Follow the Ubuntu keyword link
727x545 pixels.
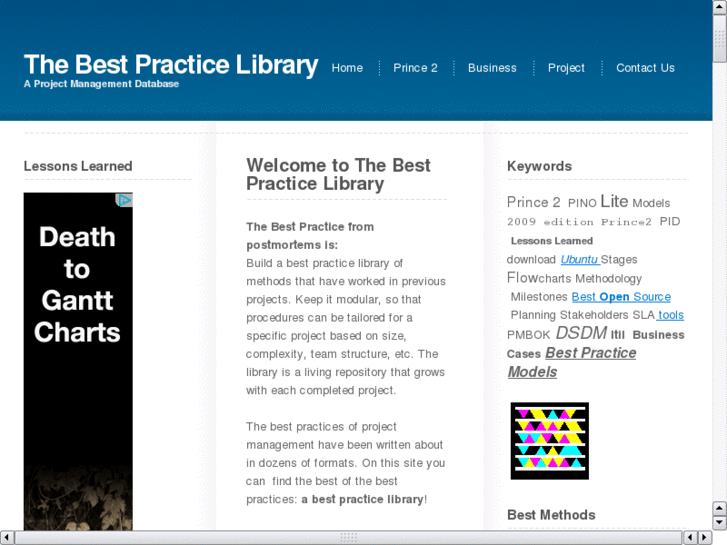579,260
